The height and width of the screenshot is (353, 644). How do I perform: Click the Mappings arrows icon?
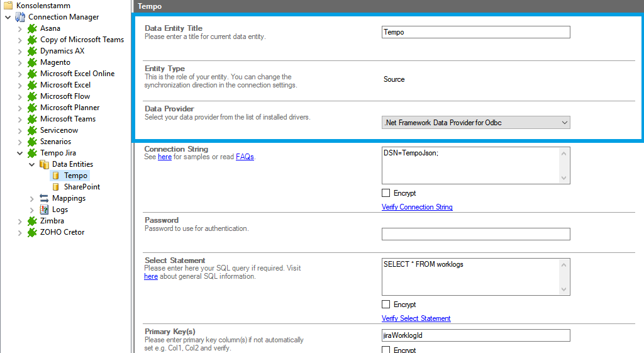coord(44,198)
